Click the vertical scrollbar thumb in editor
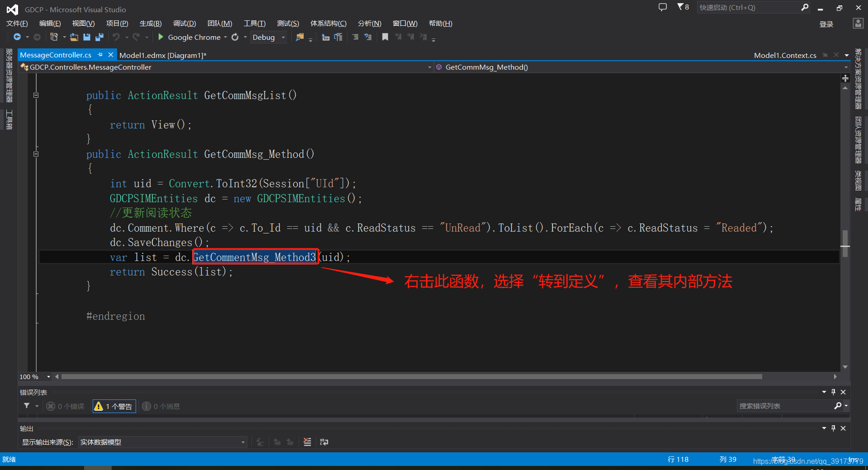868x470 pixels. [845, 243]
